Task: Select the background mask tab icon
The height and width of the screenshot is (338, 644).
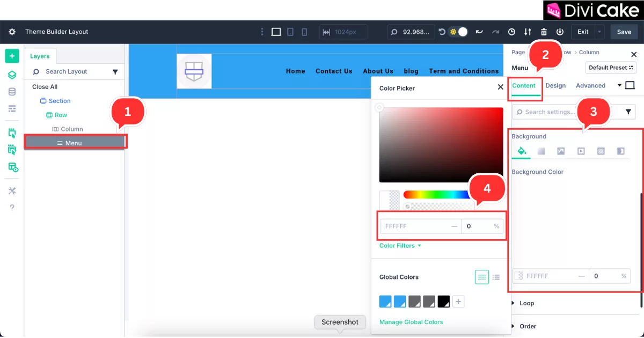Action: tap(621, 151)
